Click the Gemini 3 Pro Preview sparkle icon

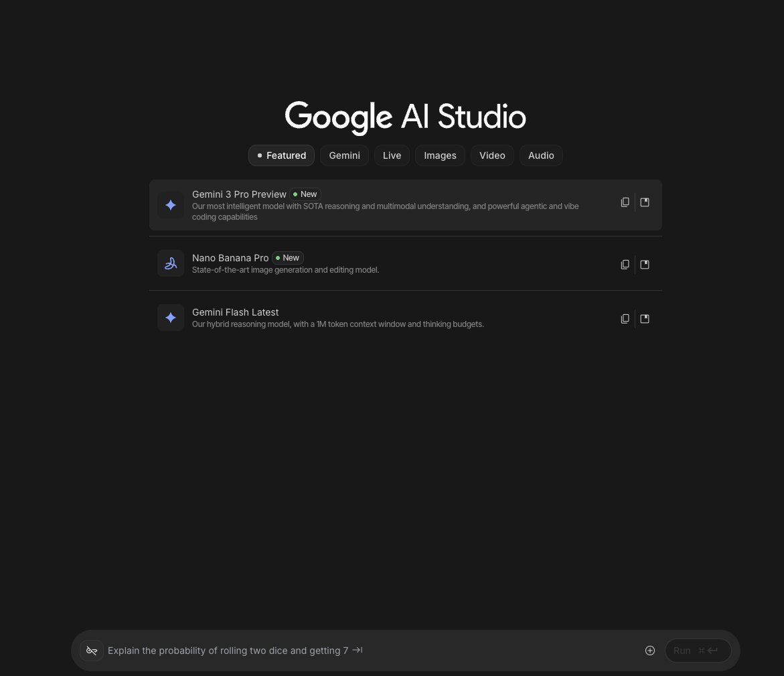[x=171, y=205]
